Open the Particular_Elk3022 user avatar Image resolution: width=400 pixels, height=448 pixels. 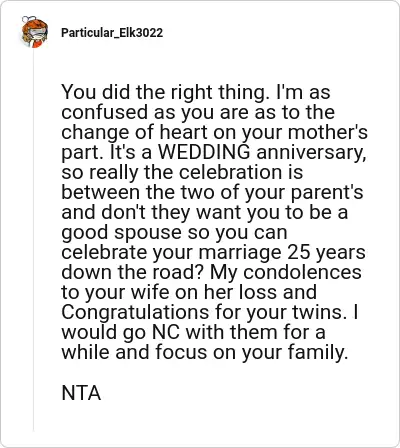click(x=34, y=32)
